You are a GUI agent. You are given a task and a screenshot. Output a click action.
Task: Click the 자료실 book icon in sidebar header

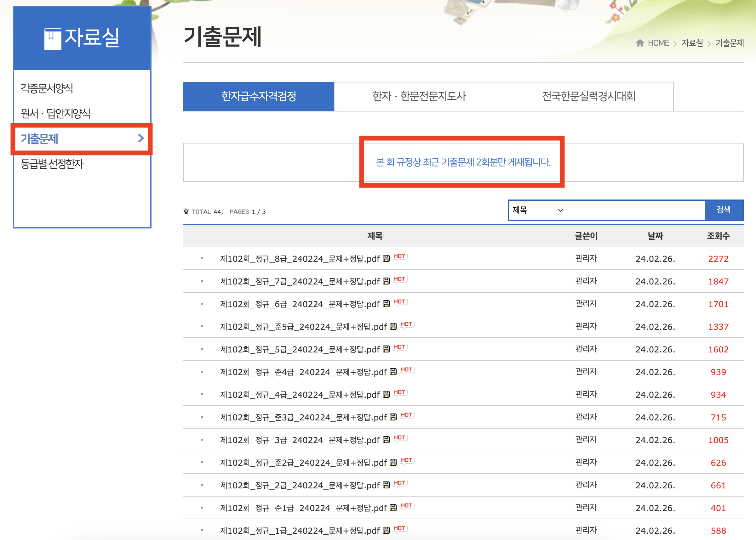[53, 39]
